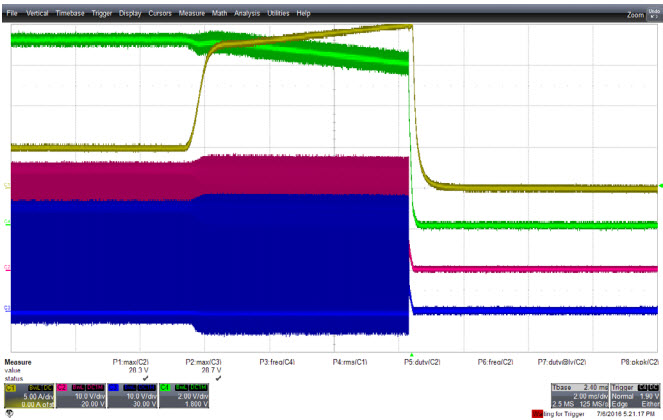Open the green C4 channel descriptor

pos(184,396)
